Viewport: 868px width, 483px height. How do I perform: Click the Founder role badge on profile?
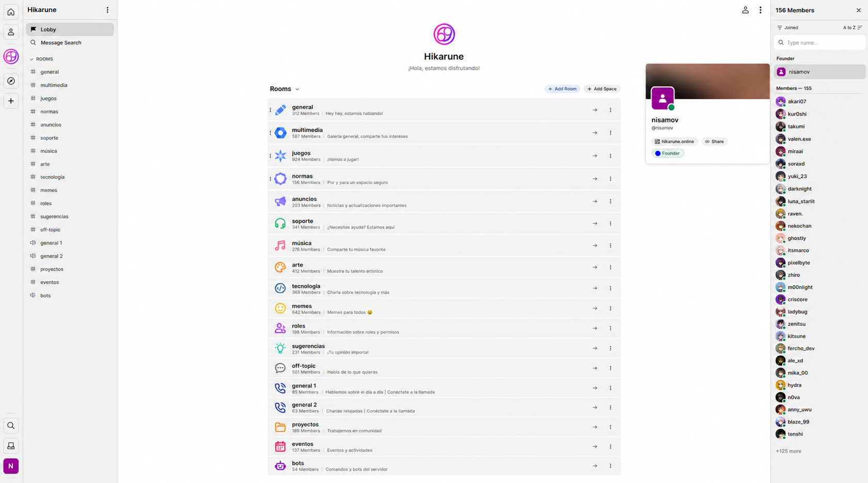[x=668, y=153]
